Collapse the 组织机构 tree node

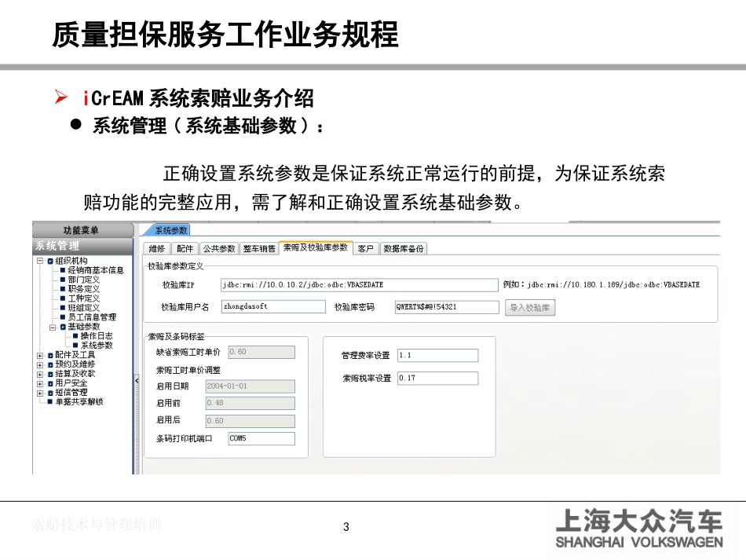click(40, 261)
